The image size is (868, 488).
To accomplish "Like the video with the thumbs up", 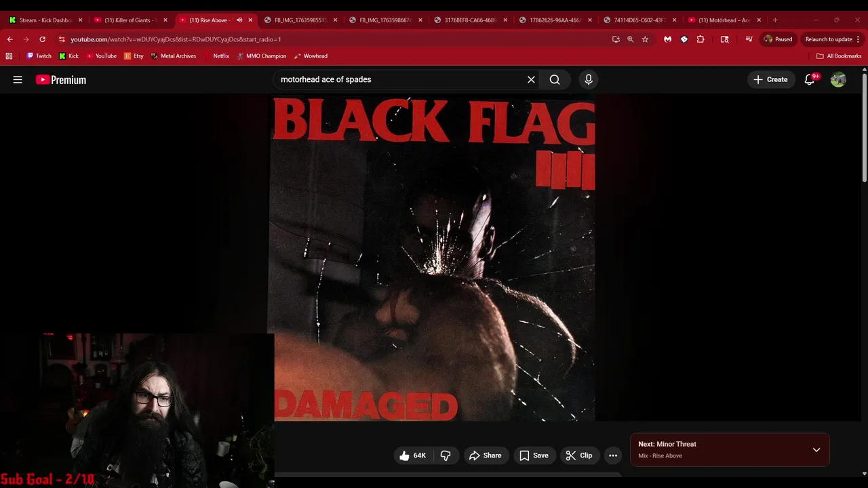I will 405,455.
